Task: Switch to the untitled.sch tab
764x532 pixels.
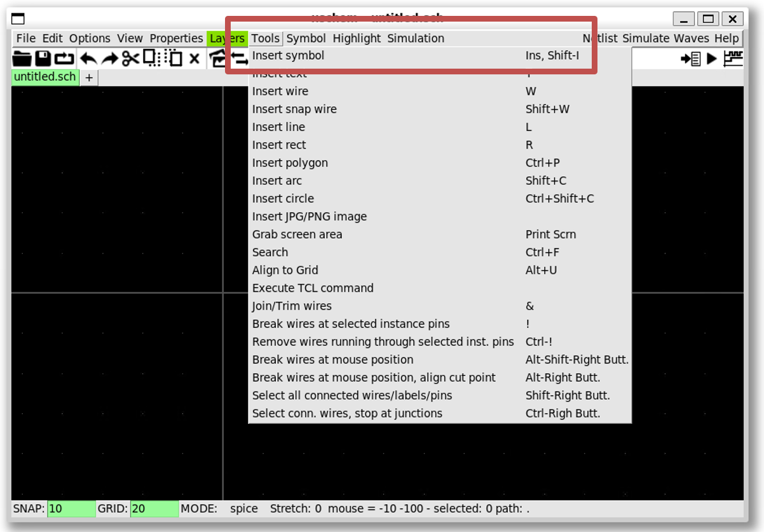Action: [45, 77]
